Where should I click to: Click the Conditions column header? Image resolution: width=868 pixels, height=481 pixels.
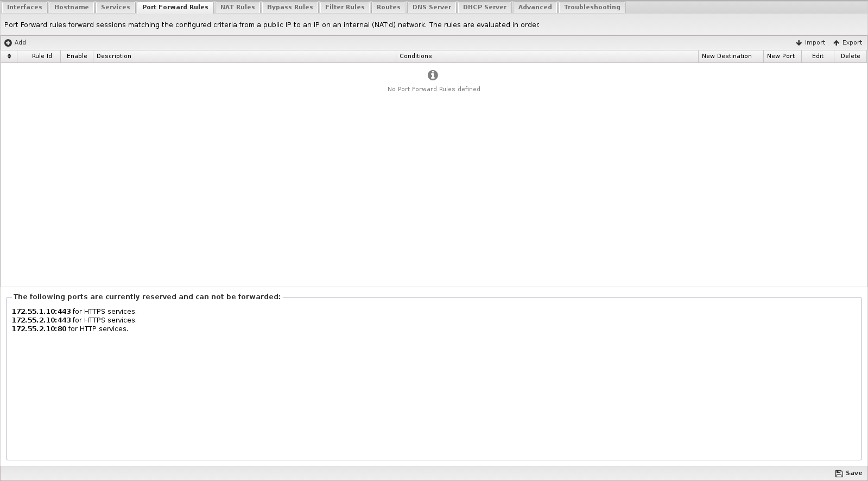click(x=547, y=56)
